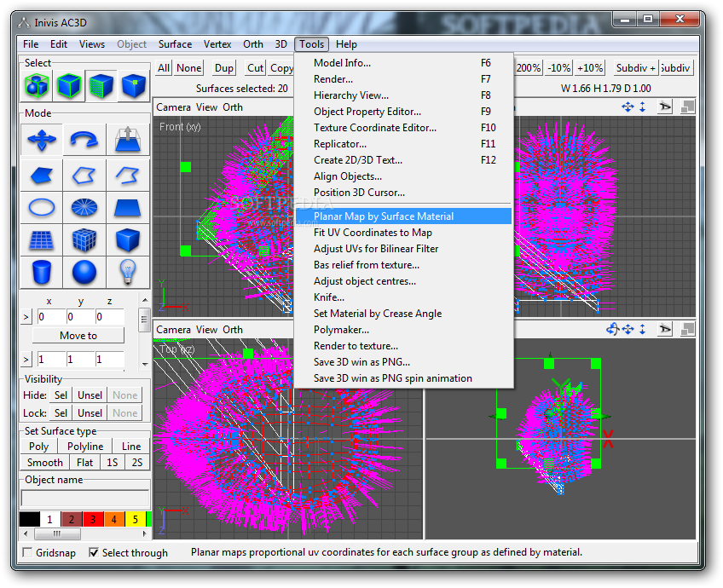Expand scale row arrow button

tap(26, 359)
